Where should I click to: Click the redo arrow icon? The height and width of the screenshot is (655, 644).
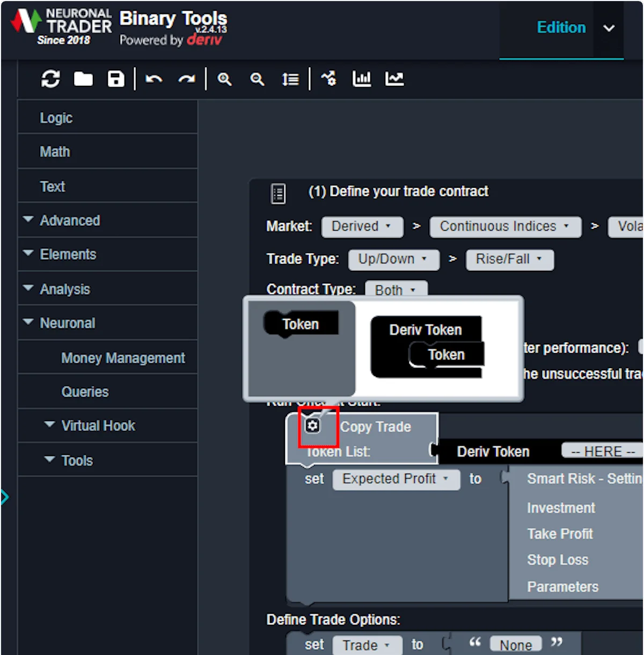point(186,79)
